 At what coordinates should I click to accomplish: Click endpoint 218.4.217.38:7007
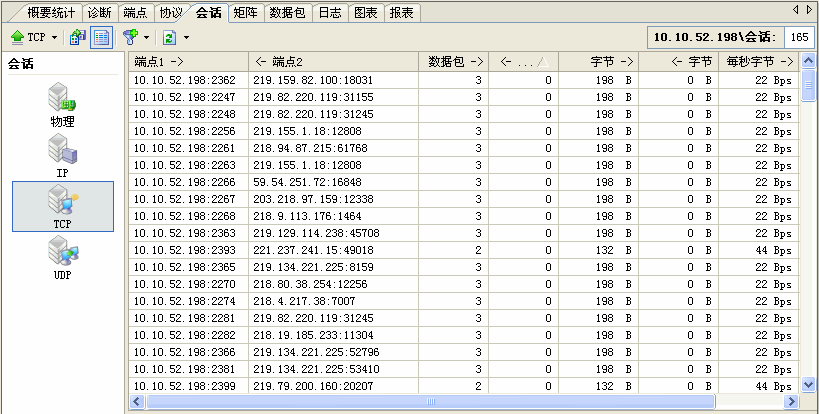pos(305,301)
